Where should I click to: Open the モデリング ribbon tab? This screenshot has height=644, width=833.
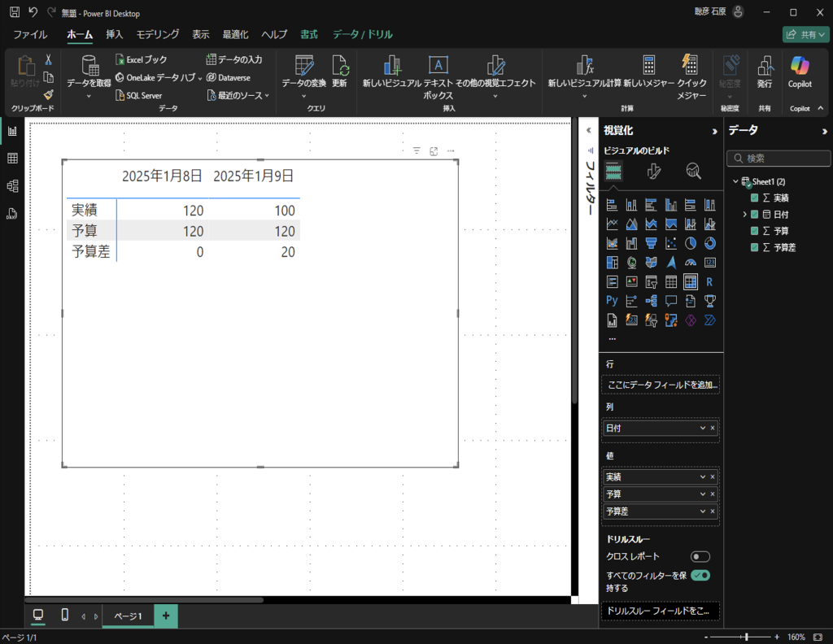coord(157,35)
